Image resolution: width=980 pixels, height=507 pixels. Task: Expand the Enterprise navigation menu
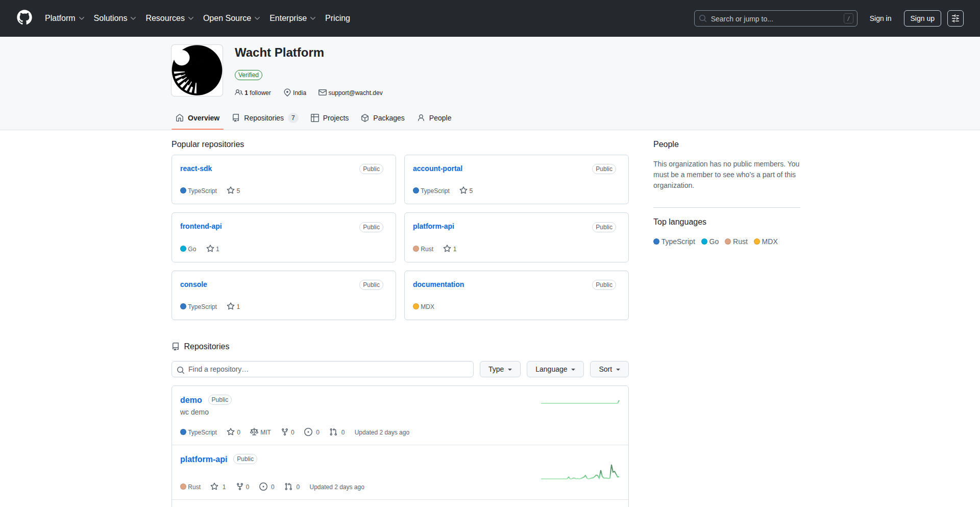(x=292, y=18)
